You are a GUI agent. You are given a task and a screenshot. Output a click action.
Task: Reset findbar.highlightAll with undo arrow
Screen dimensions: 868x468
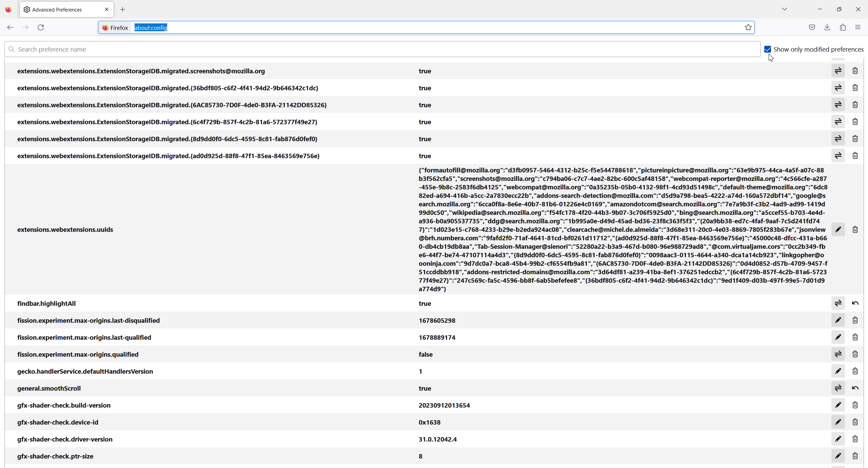click(855, 303)
